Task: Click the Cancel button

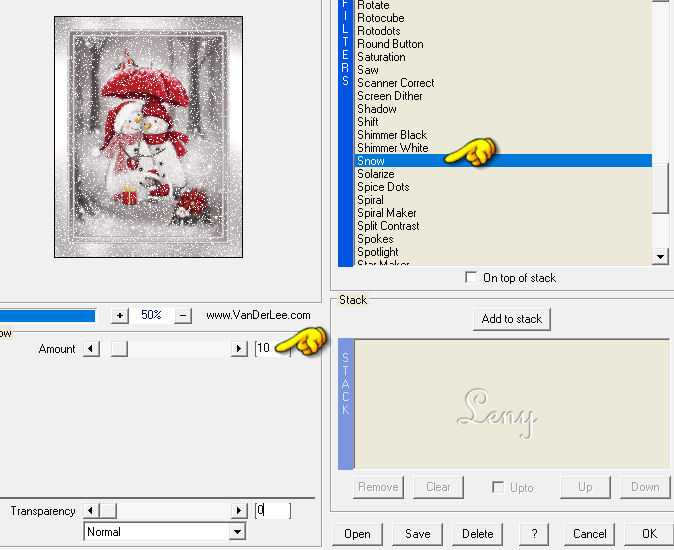Action: pos(589,534)
